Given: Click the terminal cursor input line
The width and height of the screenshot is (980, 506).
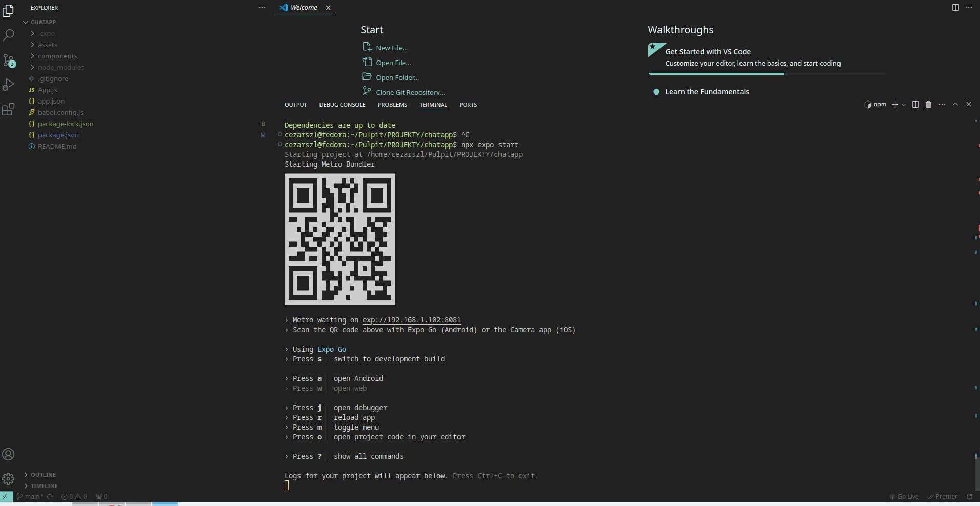Looking at the screenshot, I should [x=287, y=485].
